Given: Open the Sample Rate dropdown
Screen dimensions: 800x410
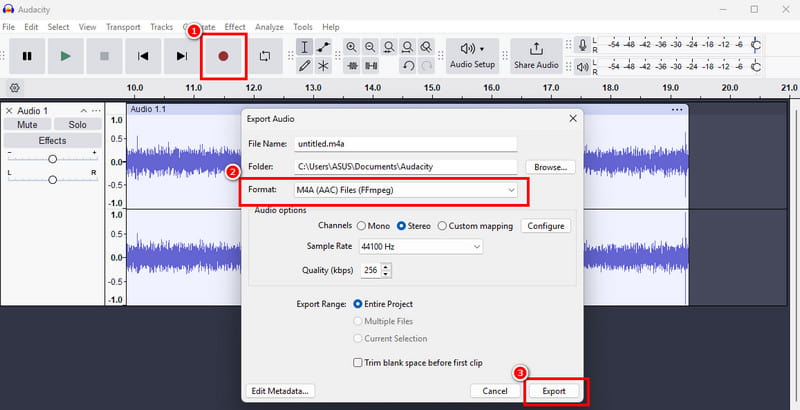Looking at the screenshot, I should [420, 247].
